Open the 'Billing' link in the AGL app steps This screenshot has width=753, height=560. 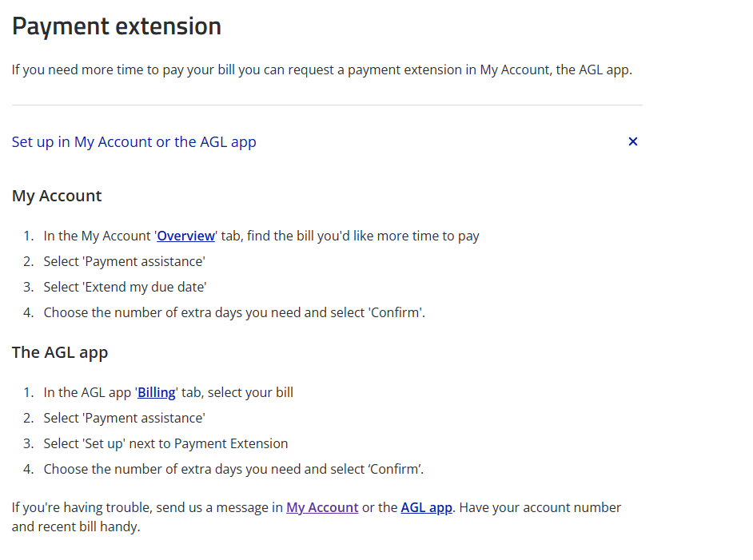[x=156, y=392]
